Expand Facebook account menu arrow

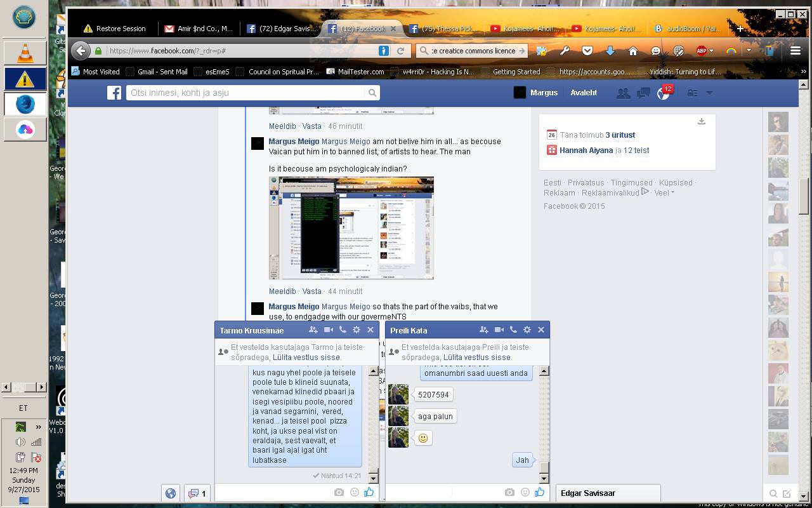tap(709, 93)
